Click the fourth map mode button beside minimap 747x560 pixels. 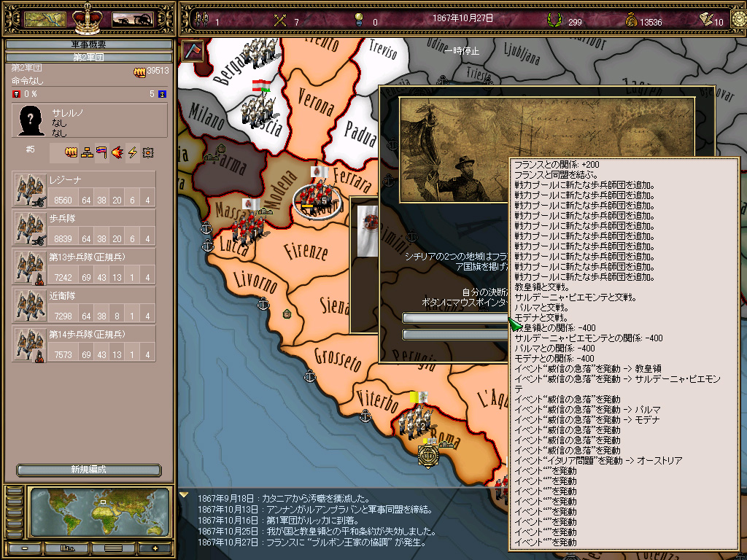[15, 523]
